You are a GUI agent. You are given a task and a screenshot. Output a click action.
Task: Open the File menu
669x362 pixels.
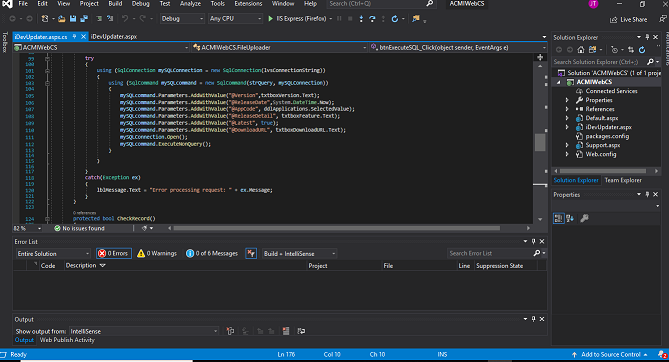(x=23, y=4)
